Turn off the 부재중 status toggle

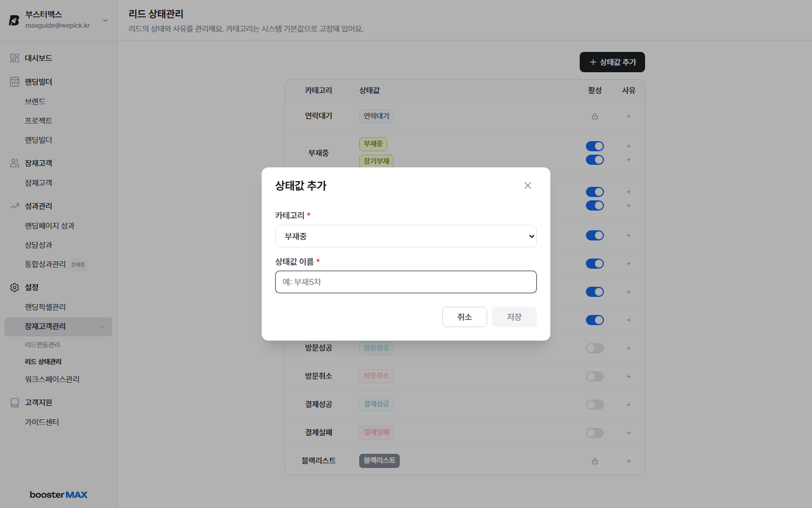tap(595, 146)
